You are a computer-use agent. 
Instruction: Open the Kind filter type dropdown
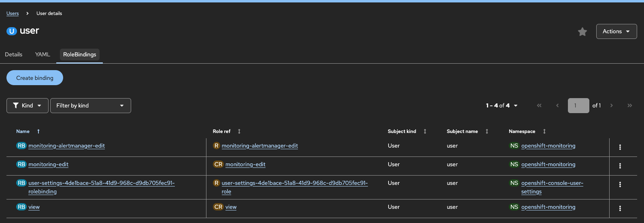point(28,105)
